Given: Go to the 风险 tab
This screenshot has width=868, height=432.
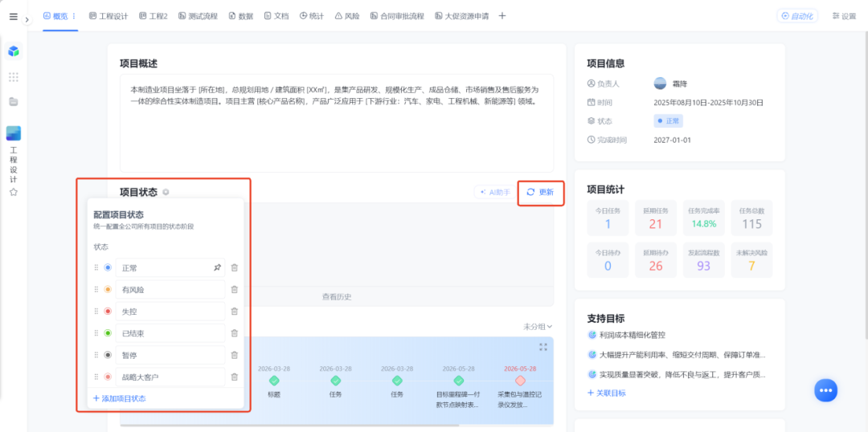Looking at the screenshot, I should point(347,16).
